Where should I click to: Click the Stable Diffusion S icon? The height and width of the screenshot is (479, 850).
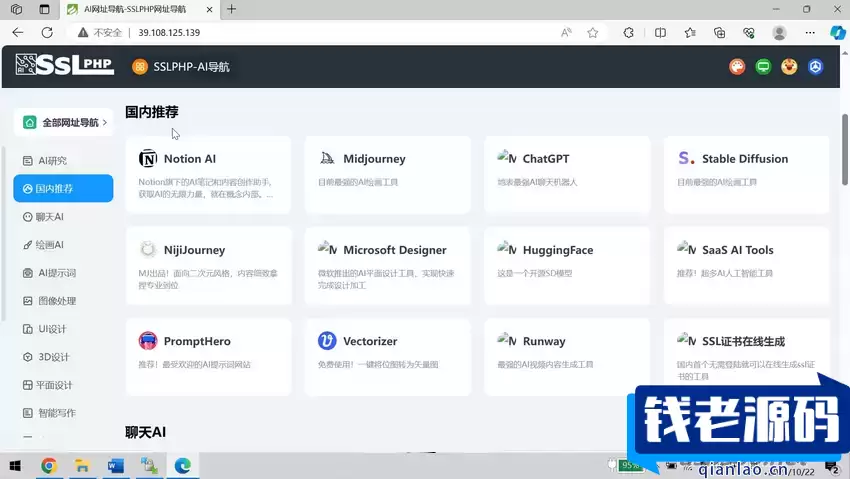pos(686,158)
